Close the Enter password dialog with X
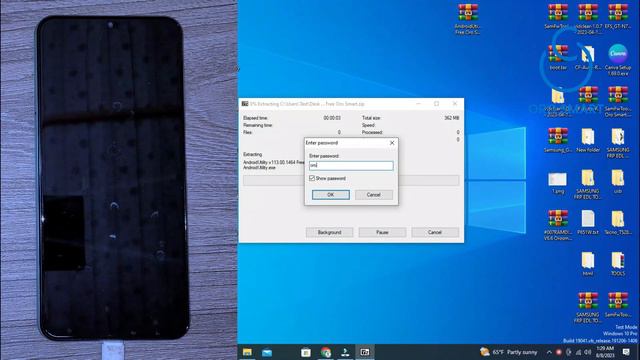The height and width of the screenshot is (360, 640). (x=392, y=143)
